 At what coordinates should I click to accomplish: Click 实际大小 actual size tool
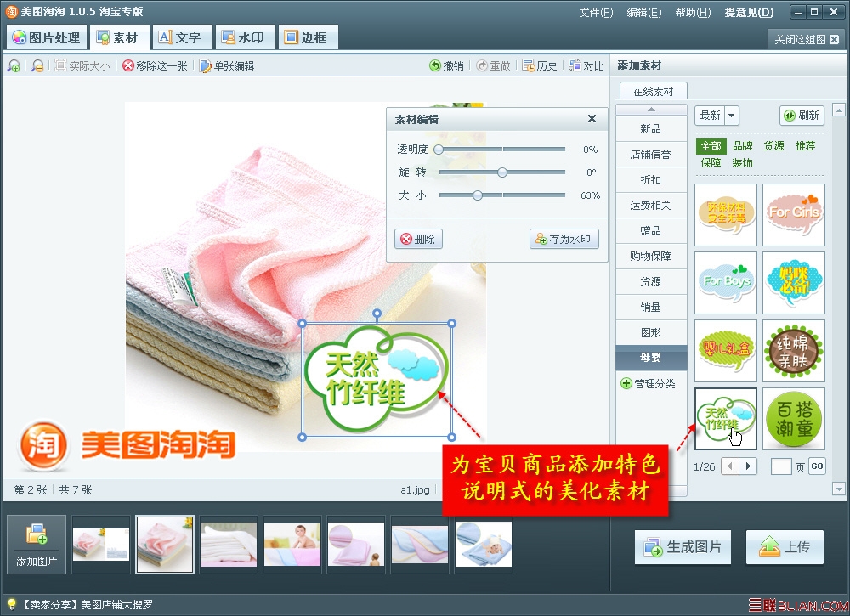[x=82, y=65]
